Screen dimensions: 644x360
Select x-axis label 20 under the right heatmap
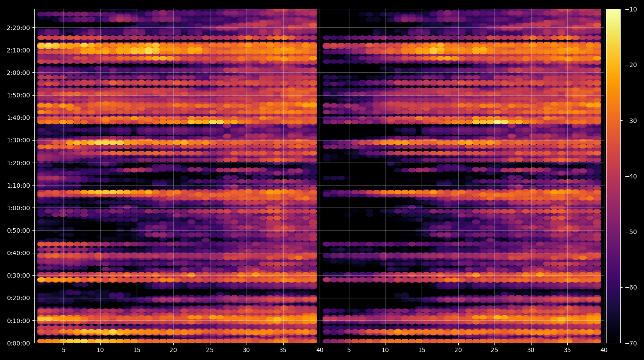click(458, 350)
